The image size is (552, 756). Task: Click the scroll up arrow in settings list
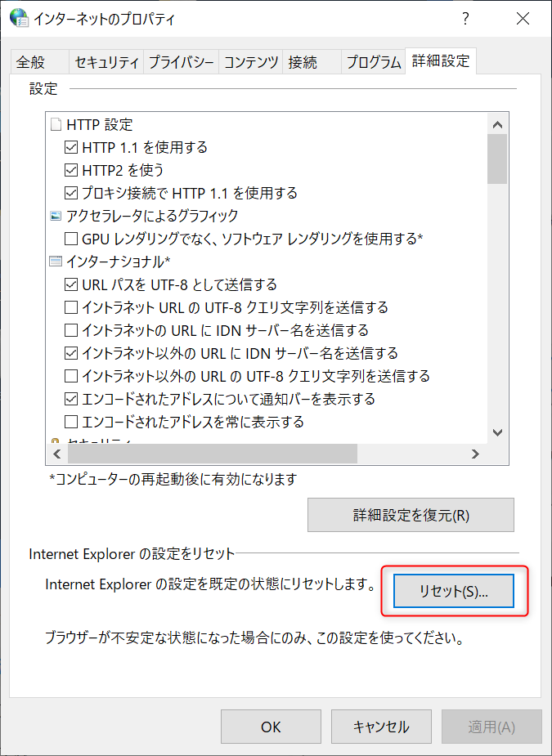click(x=497, y=124)
